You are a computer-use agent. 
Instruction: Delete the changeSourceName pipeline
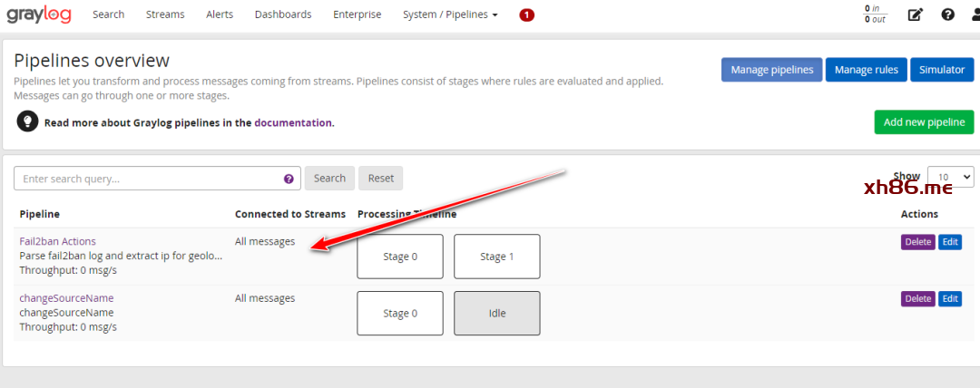917,298
